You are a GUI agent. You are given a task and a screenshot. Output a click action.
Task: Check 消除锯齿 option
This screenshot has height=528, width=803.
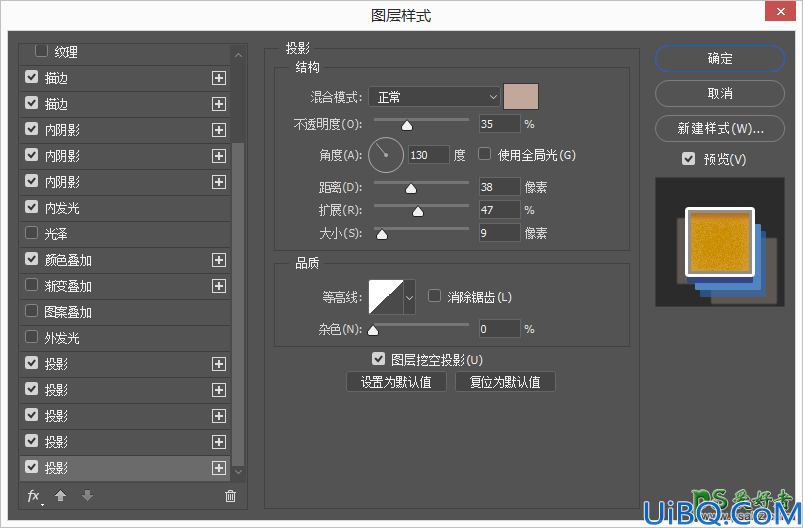(x=434, y=296)
